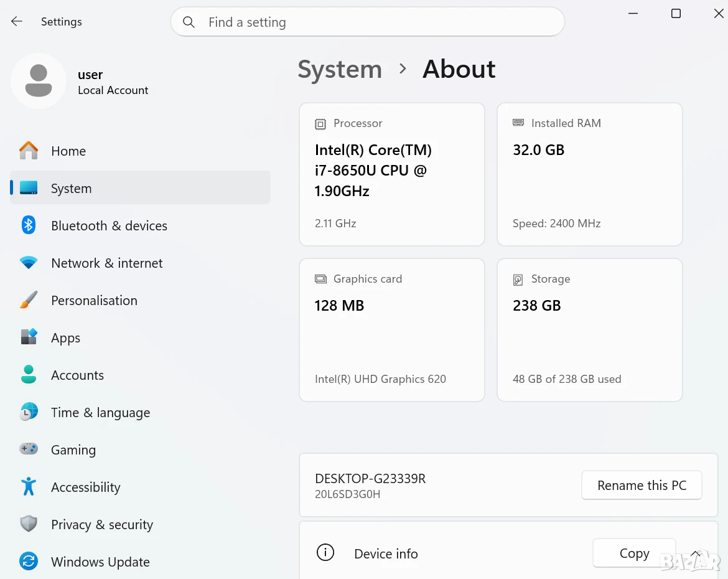The image size is (728, 579).
Task: Open the Apps settings section
Action: 140,337
